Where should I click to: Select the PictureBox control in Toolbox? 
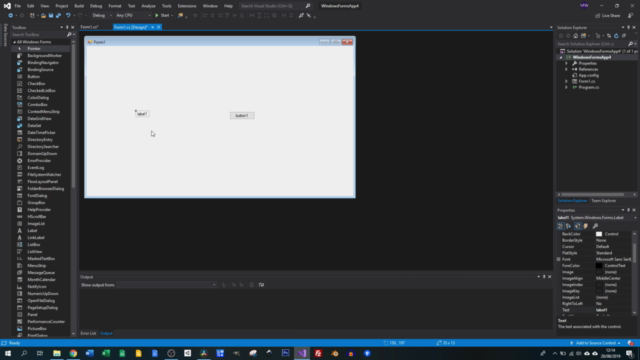click(37, 328)
